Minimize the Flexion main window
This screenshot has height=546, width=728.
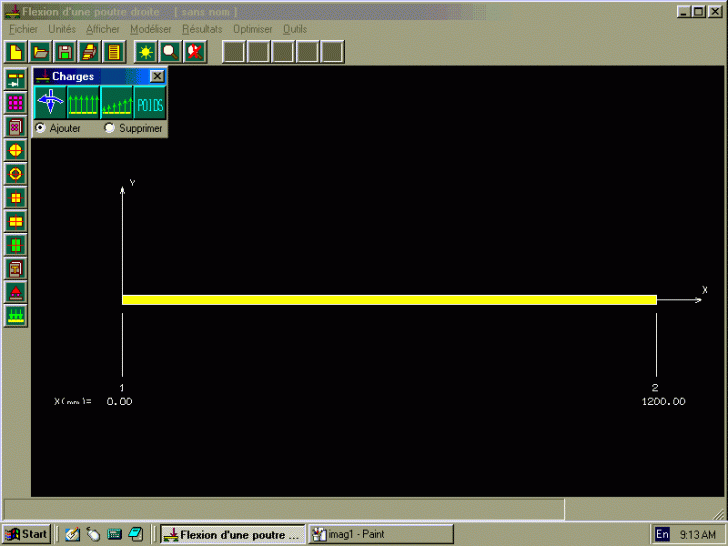click(683, 12)
